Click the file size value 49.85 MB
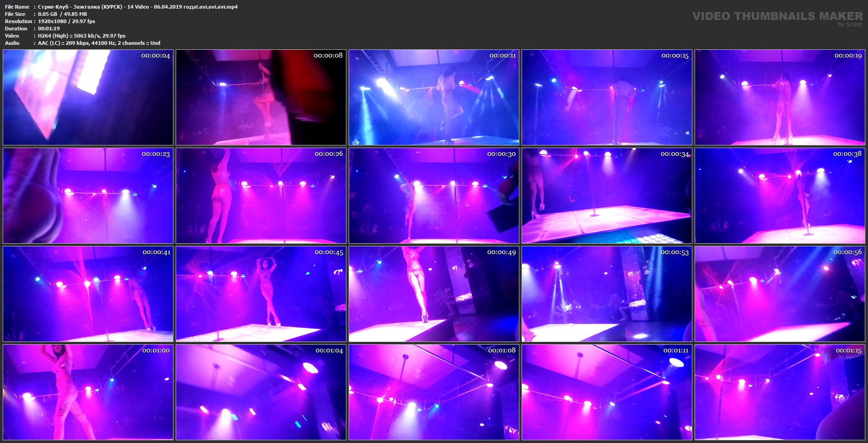 click(75, 14)
